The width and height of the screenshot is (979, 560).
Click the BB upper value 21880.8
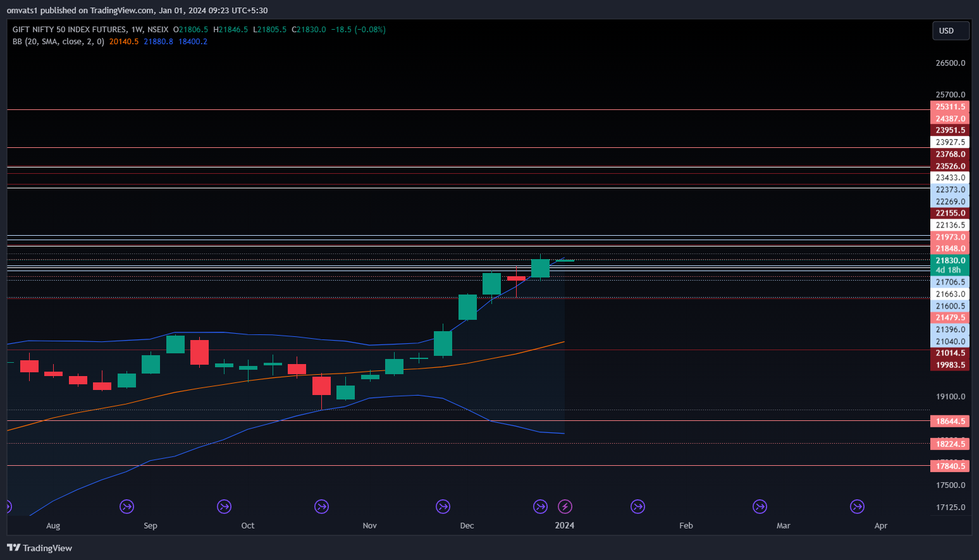tap(158, 42)
